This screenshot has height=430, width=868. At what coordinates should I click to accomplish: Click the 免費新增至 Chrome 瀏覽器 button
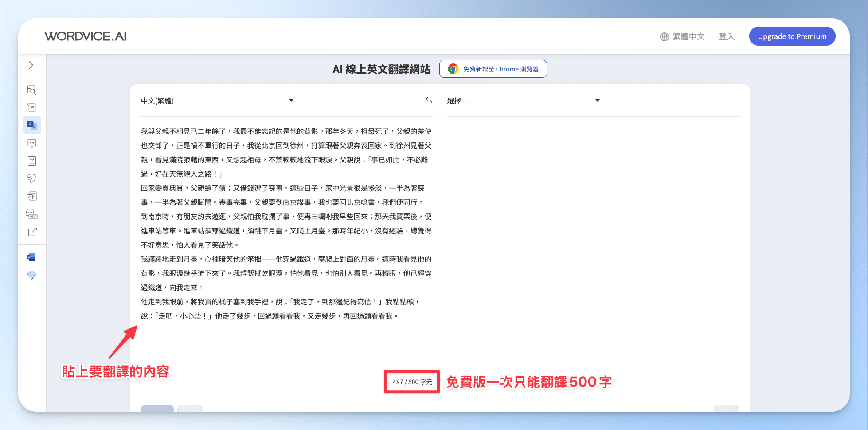pos(493,69)
